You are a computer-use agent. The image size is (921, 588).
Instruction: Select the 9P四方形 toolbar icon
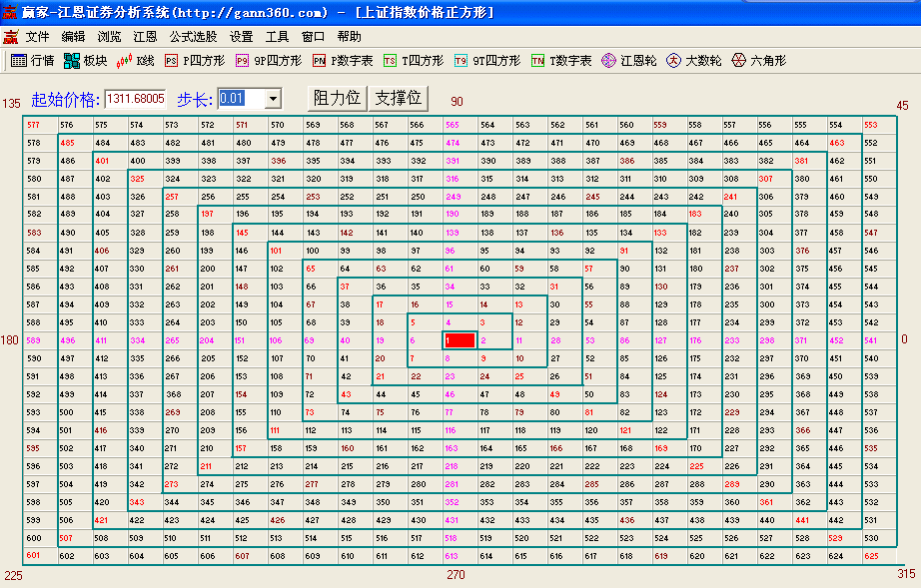click(x=268, y=61)
